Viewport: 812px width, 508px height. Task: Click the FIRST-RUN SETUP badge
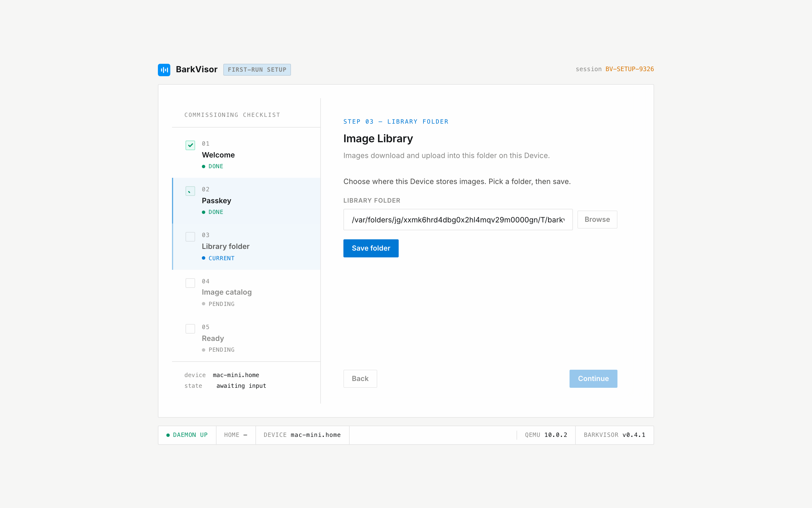click(x=257, y=70)
